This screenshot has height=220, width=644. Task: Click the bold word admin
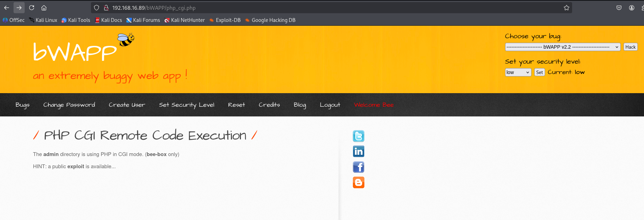point(51,154)
